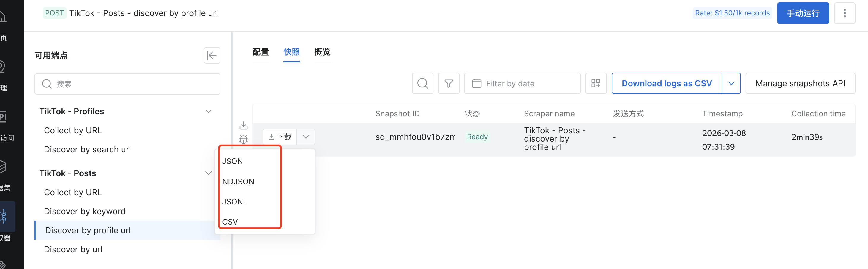The width and height of the screenshot is (868, 269).
Task: Open Manage snapshots API
Action: tap(800, 83)
